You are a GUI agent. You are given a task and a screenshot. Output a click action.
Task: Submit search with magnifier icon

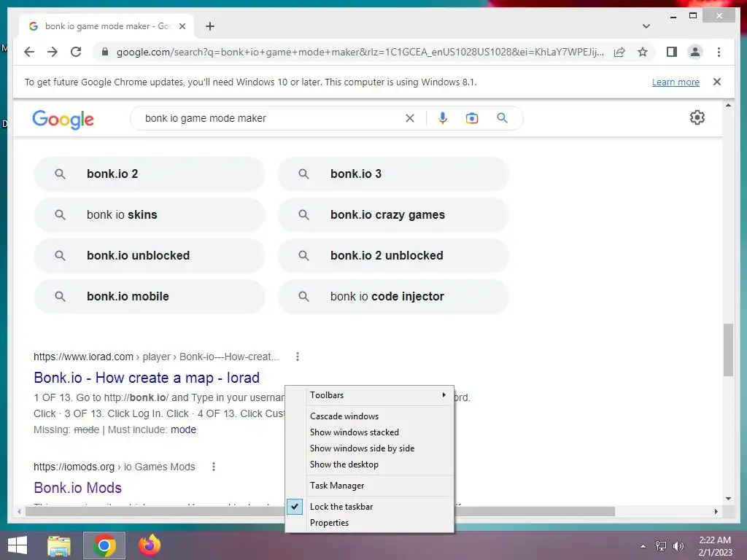[502, 118]
